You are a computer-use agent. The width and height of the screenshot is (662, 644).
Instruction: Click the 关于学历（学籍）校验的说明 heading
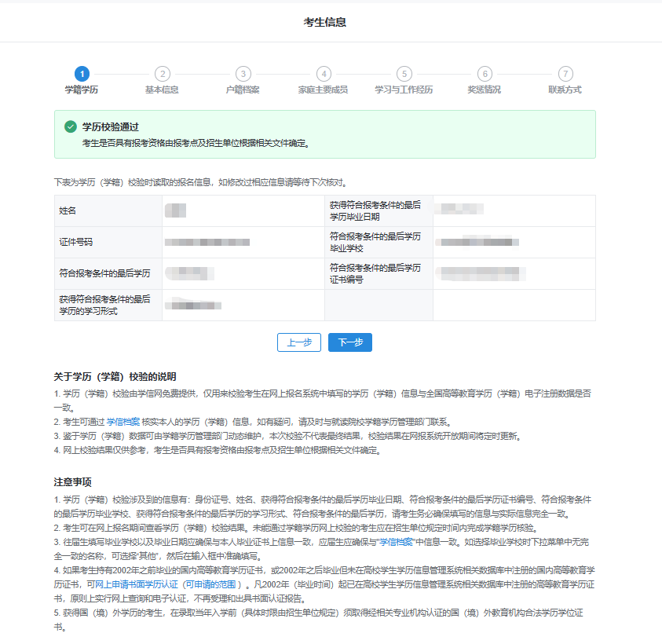coord(115,377)
